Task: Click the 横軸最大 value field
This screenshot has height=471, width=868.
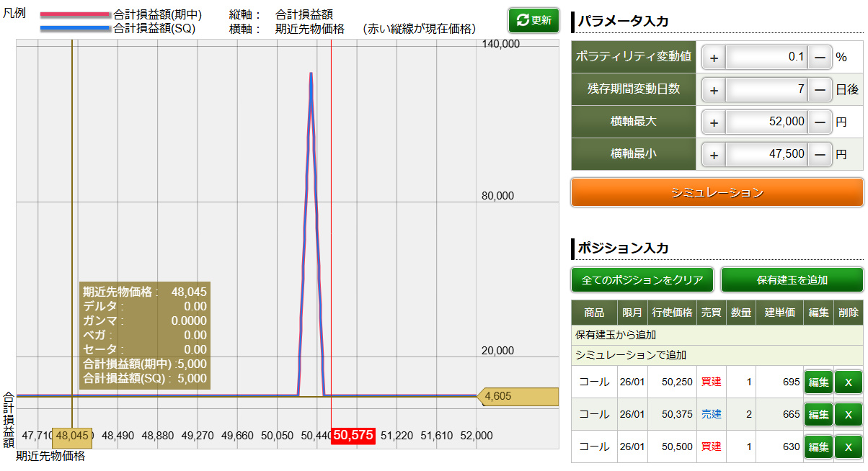Action: (766, 122)
